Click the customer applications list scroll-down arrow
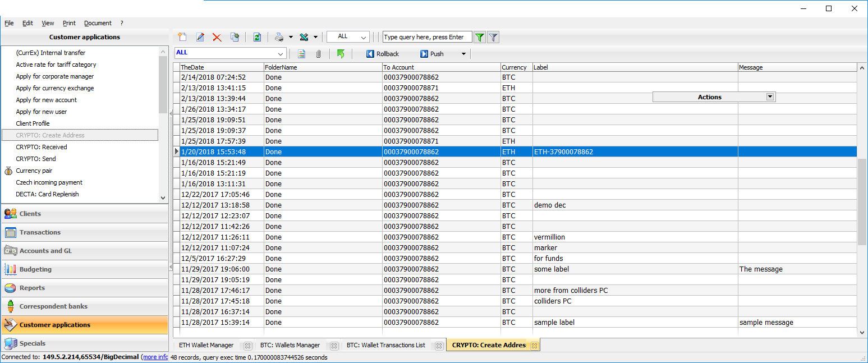 pos(163,197)
